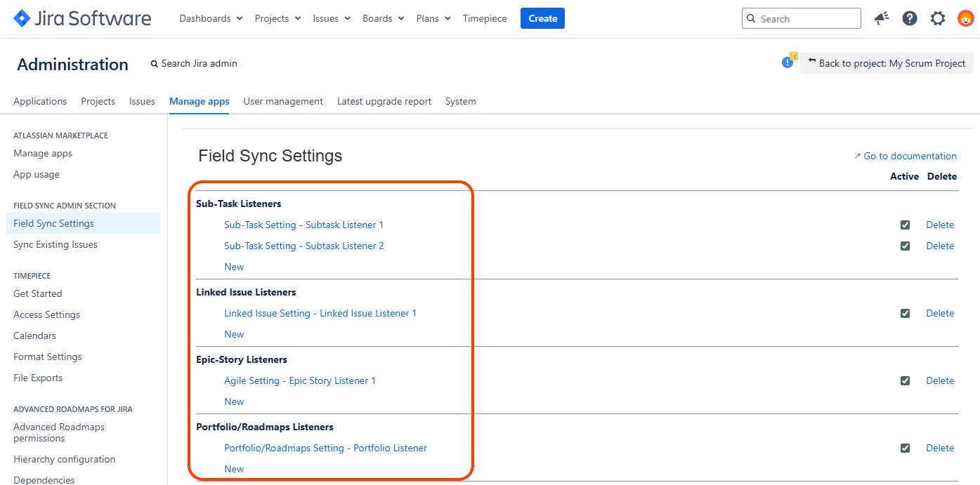Click the blue notification alert icon
The image size is (980, 485).
pyautogui.click(x=788, y=62)
